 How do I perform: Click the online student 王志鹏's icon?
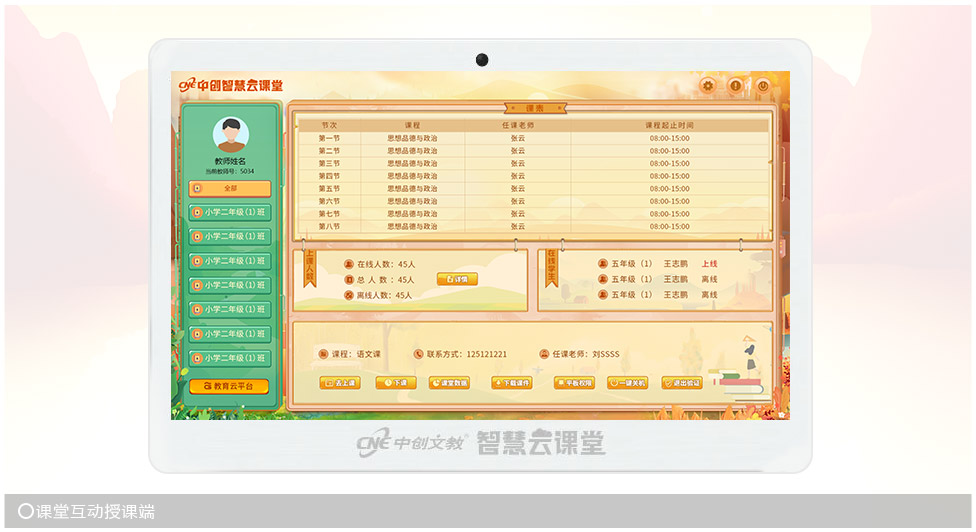(603, 264)
